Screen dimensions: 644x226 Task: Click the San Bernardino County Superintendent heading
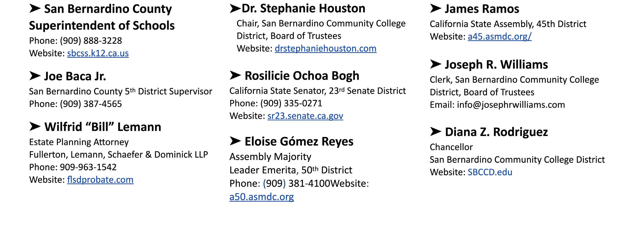coord(101,17)
